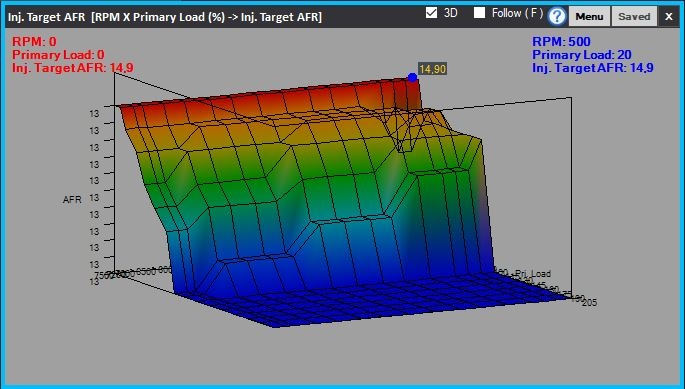
Task: Click the Saved button
Action: (634, 17)
